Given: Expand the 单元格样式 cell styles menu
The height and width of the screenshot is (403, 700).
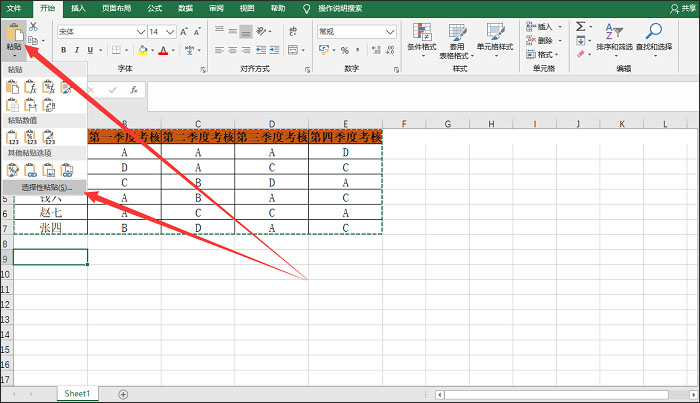Looking at the screenshot, I should [x=495, y=40].
